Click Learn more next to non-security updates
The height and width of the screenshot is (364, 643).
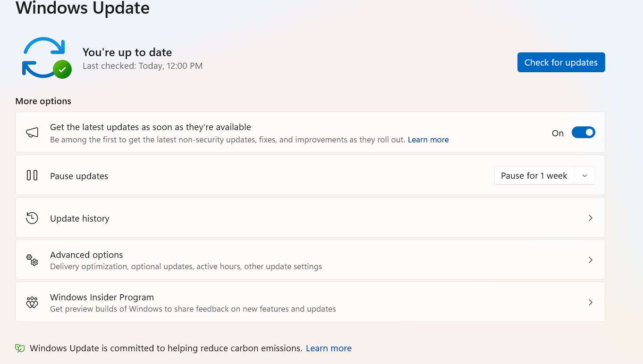428,140
